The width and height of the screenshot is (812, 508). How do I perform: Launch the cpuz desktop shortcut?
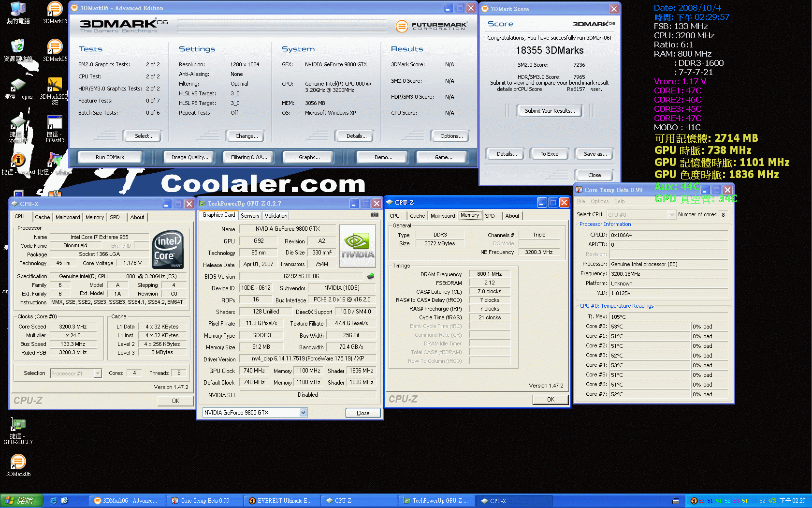(x=18, y=90)
